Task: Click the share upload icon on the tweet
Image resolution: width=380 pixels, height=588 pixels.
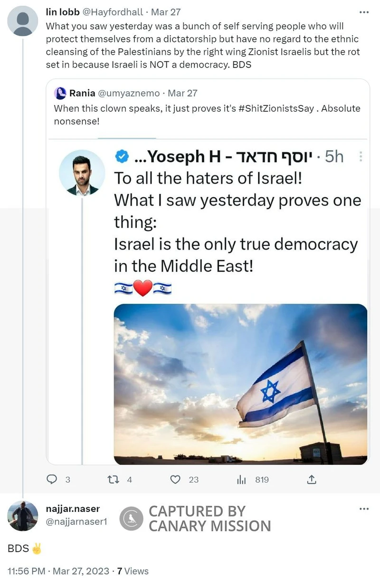Action: coord(312,480)
